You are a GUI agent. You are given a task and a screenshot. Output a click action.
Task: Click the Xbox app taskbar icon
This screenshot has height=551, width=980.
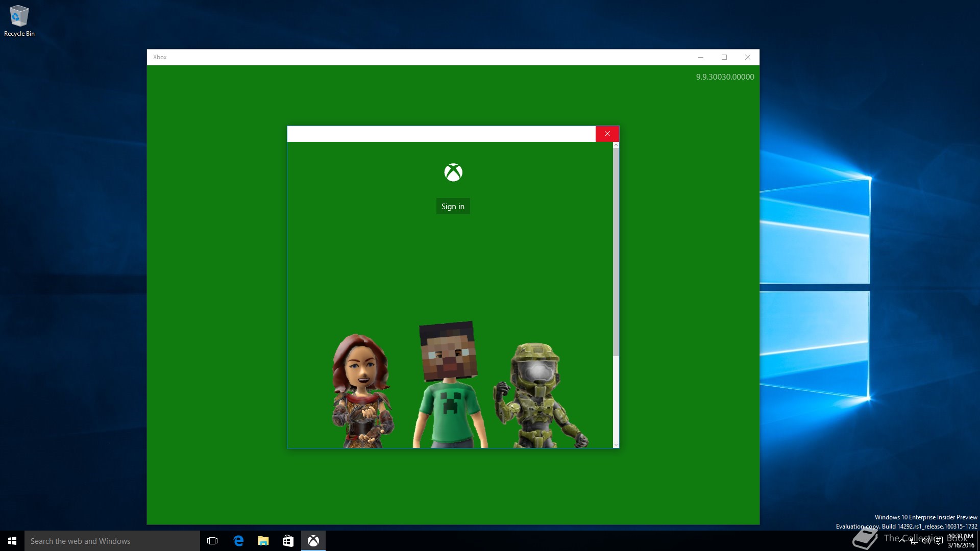tap(313, 541)
